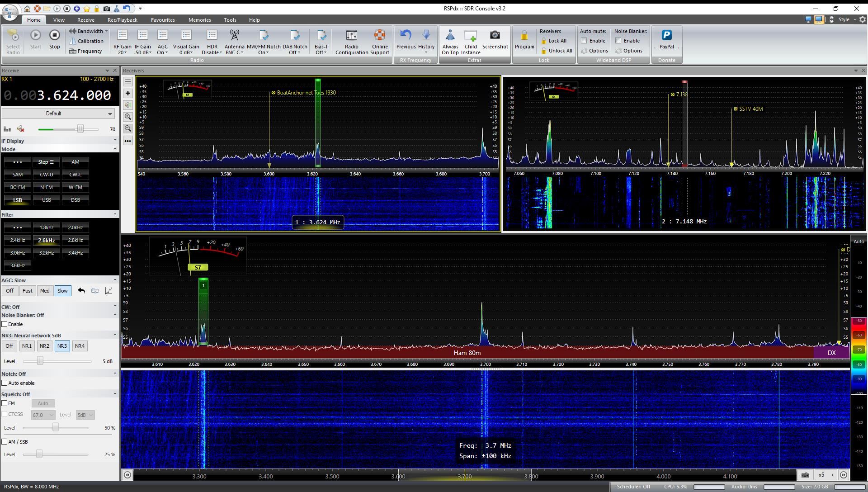Click the Screenshot camera icon
This screenshot has height=492, width=868.
495,35
